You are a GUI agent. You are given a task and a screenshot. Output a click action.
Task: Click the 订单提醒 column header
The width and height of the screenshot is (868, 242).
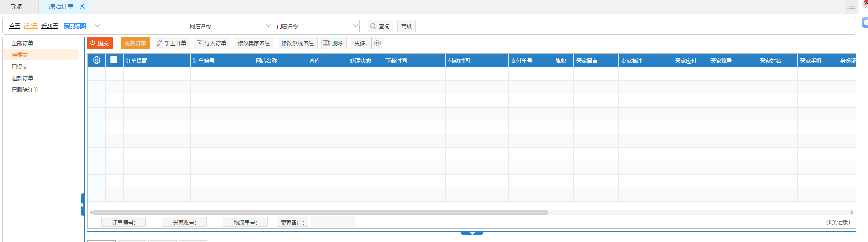(x=157, y=60)
